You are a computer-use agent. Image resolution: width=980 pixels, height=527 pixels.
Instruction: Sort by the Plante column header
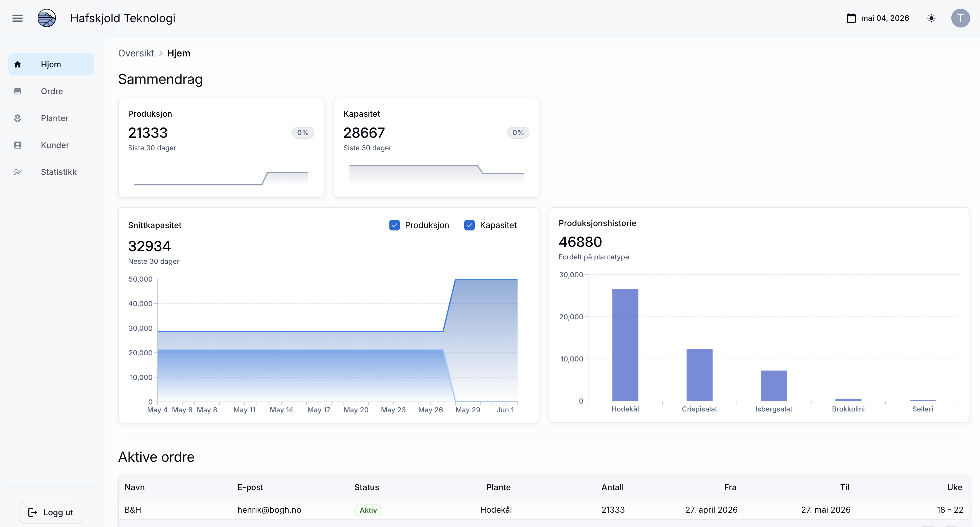pos(498,488)
